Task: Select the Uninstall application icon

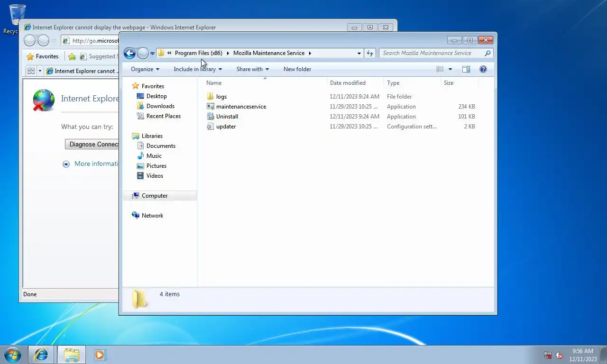Action: coord(211,117)
